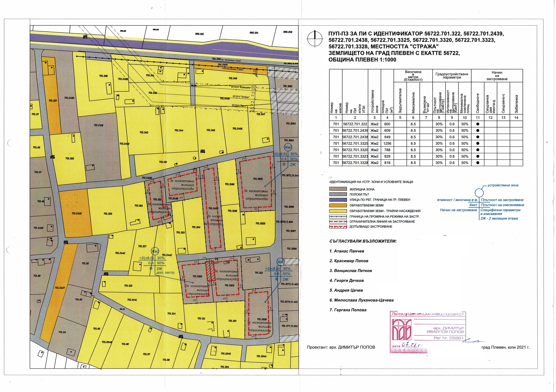Click the name 5. Андрея Цачев
The height and width of the screenshot is (392, 556).
pos(346,290)
